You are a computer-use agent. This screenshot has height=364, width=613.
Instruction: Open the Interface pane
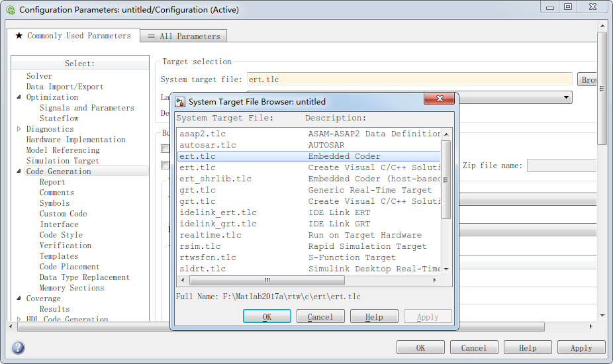59,224
